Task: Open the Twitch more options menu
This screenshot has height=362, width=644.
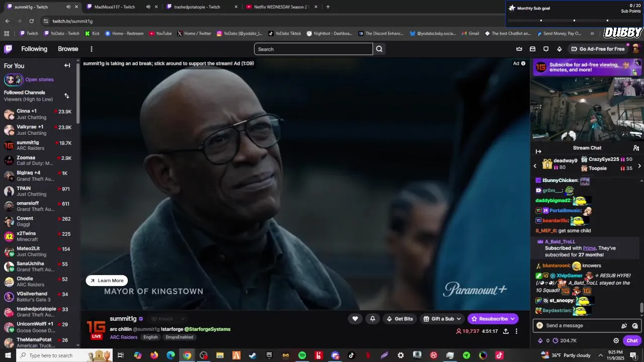Action: [92, 49]
